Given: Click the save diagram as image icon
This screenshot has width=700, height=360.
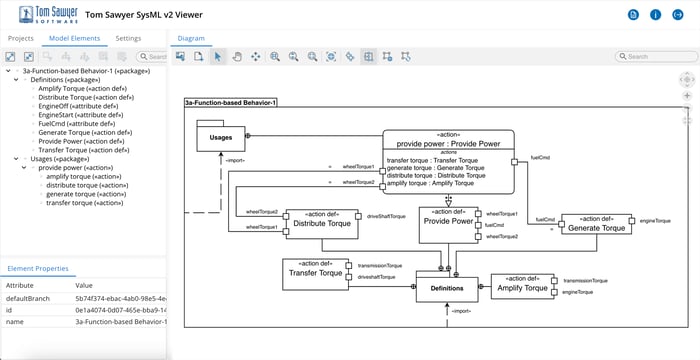Looking at the screenshot, I should 180,56.
